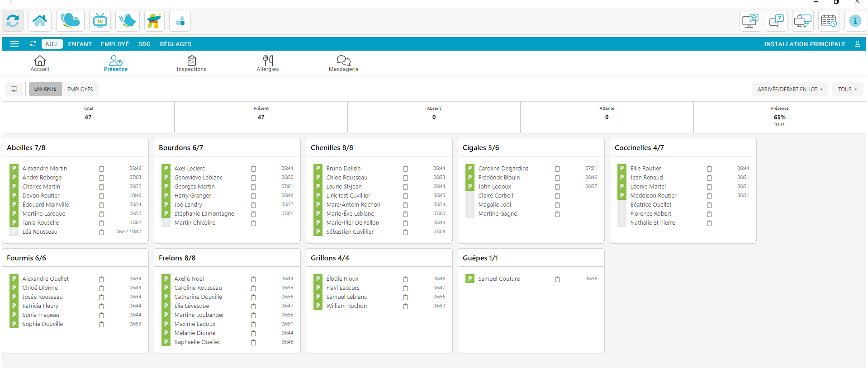The height and width of the screenshot is (368, 868).
Task: Click the monitor display mode button
Action: tap(14, 89)
